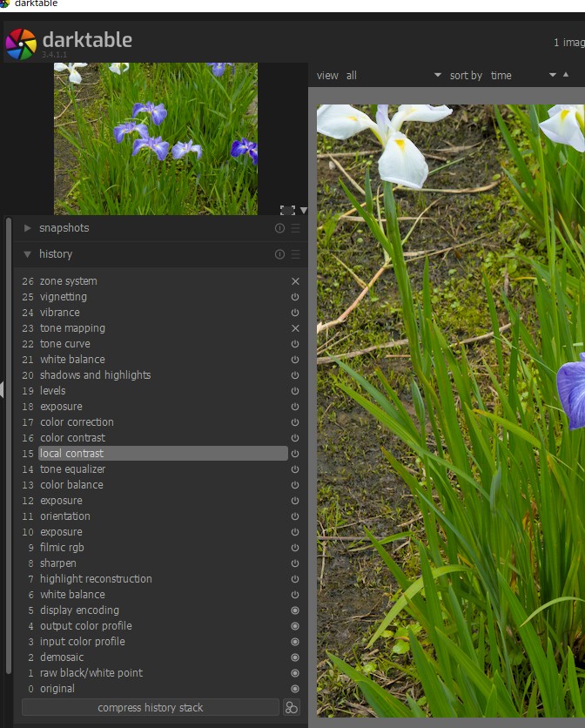
Task: Toggle the color contrast power icon
Action: [295, 438]
